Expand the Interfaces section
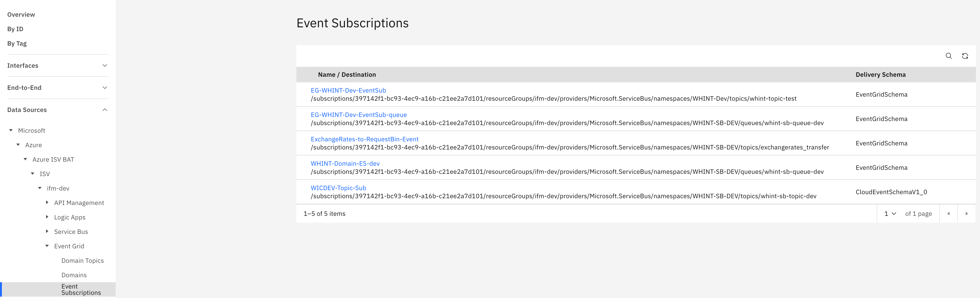 click(x=105, y=65)
